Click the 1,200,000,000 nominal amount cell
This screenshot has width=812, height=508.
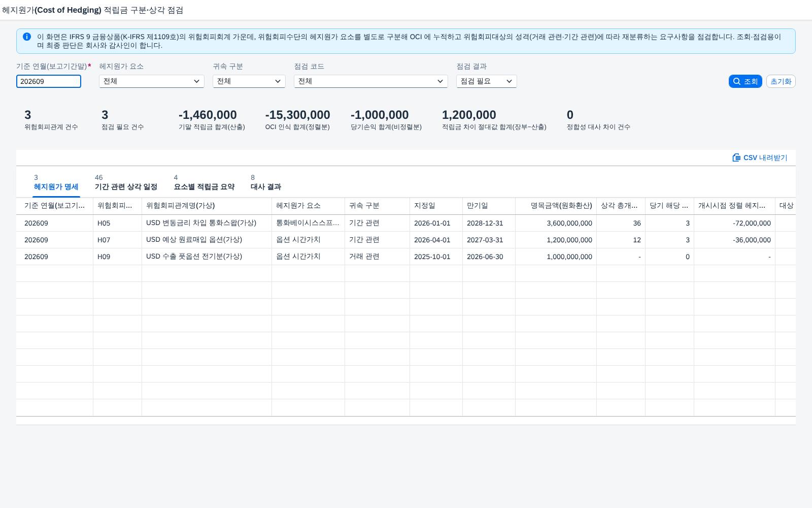tap(556, 240)
